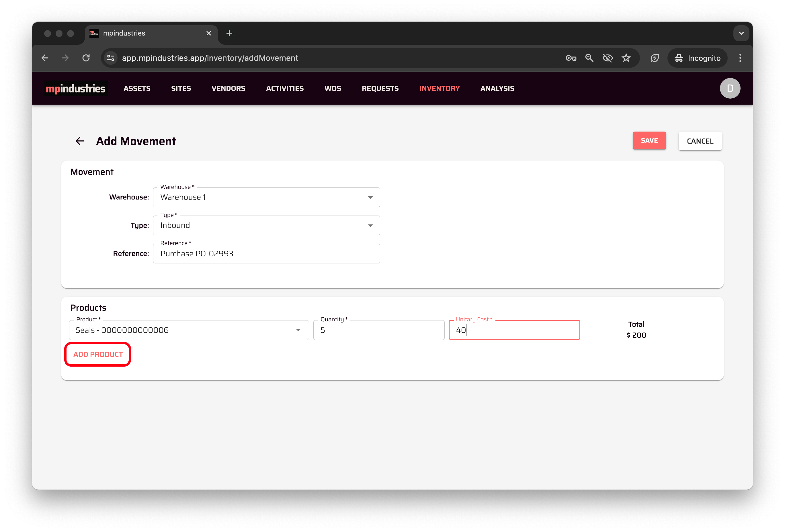Viewport: 785px width, 532px height.
Task: Click into the Quantity field
Action: (x=378, y=330)
